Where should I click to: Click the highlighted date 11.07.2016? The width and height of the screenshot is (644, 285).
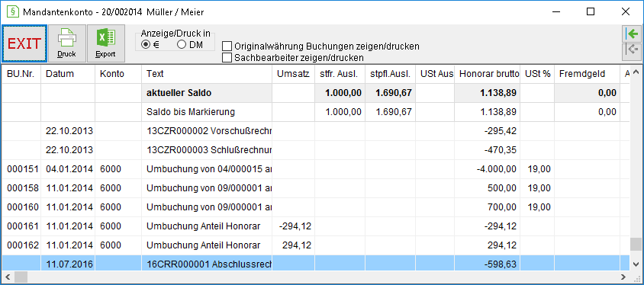[x=69, y=264]
